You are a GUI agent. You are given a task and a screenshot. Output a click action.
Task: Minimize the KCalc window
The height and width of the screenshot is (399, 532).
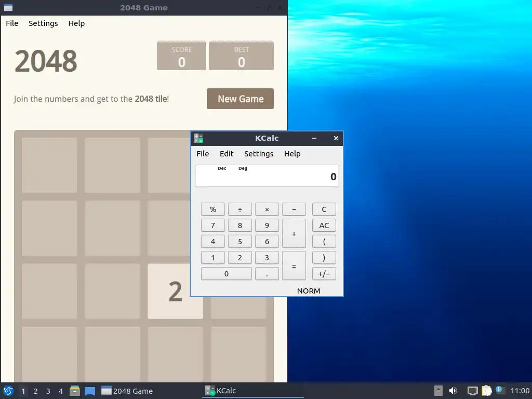314,138
